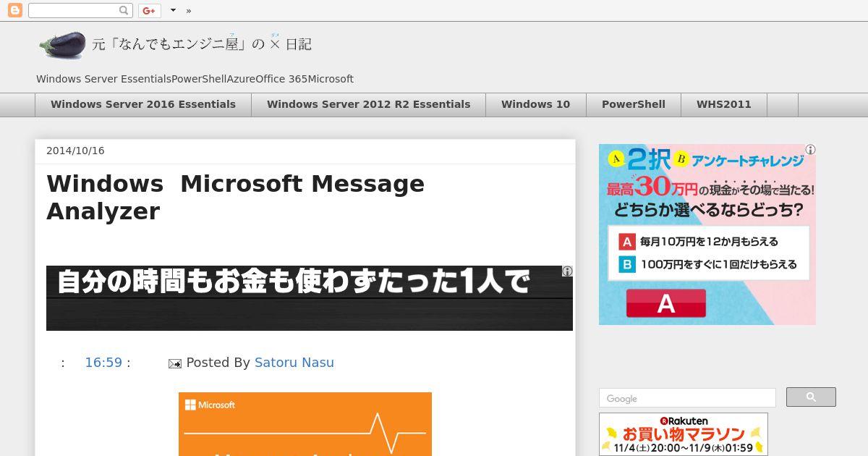The image size is (868, 456).
Task: Choose option A in survey ad
Action: pyautogui.click(x=698, y=242)
